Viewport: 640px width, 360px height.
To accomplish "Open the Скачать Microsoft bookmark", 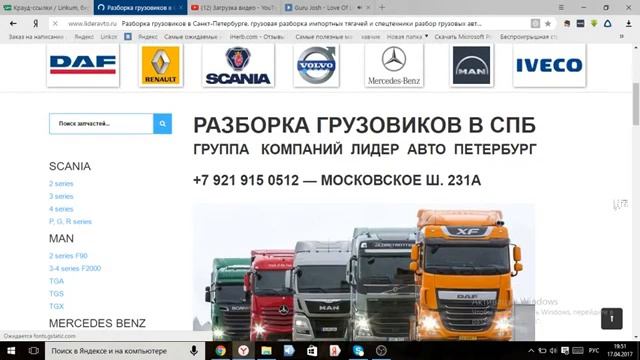I will [462, 37].
